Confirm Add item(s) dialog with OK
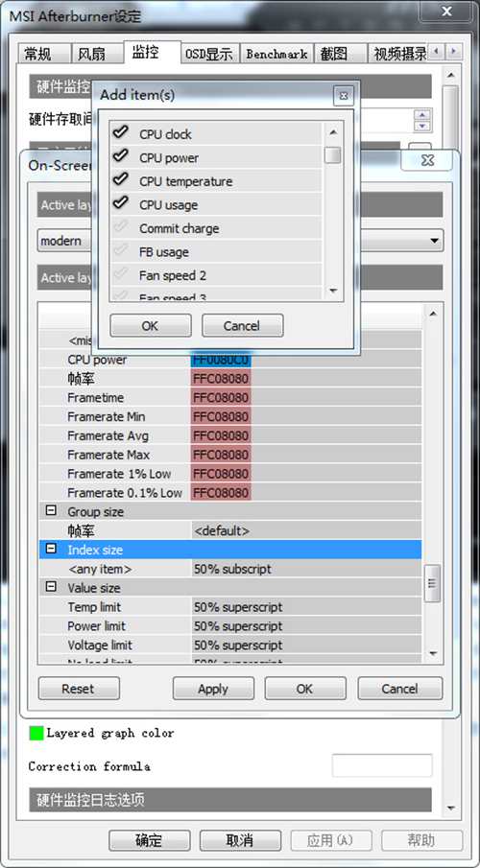The width and height of the screenshot is (480, 868). (150, 325)
